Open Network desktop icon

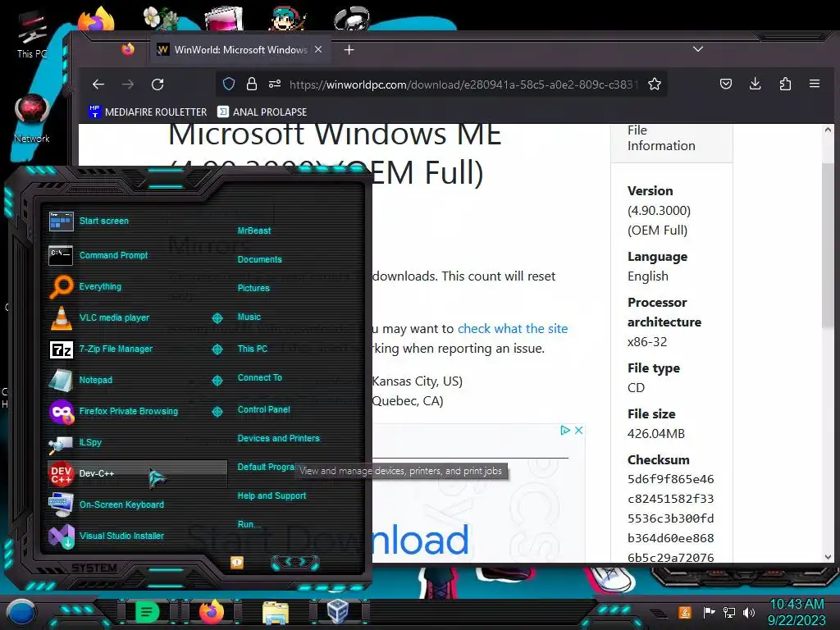(x=32, y=119)
